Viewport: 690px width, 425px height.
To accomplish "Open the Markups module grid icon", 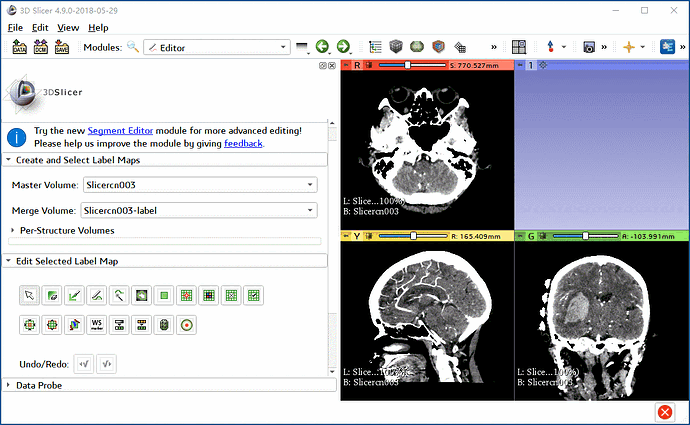I will pos(460,47).
